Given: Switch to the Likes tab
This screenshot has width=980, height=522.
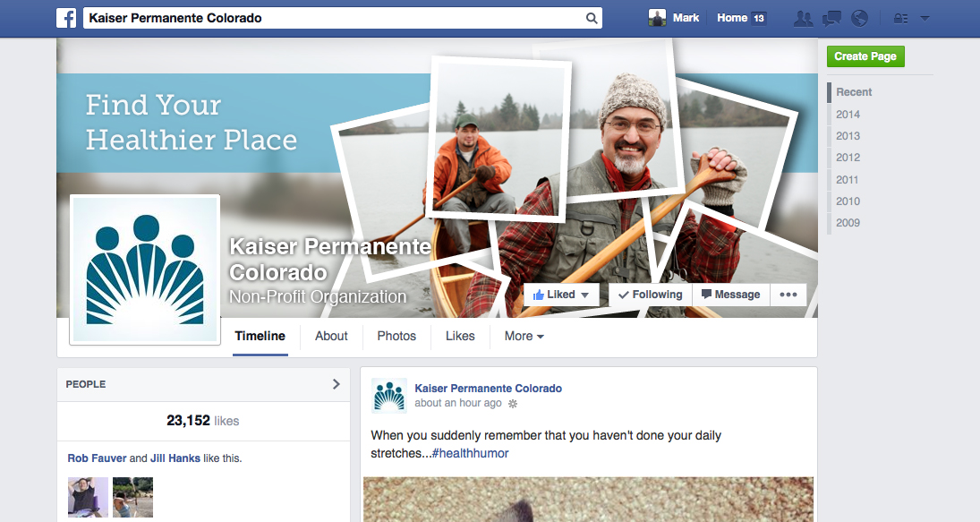Looking at the screenshot, I should point(460,337).
